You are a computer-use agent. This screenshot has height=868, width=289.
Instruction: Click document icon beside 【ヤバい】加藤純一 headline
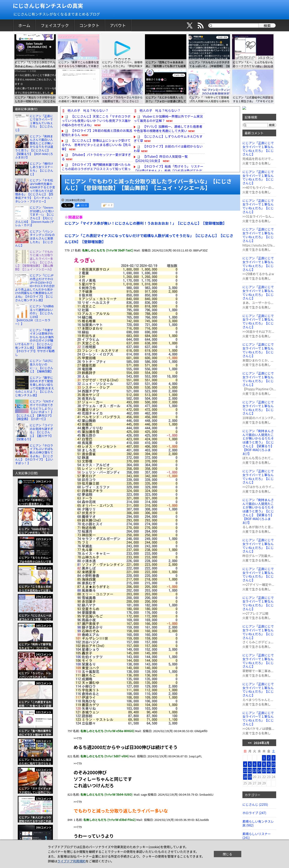pyautogui.click(x=139, y=127)
